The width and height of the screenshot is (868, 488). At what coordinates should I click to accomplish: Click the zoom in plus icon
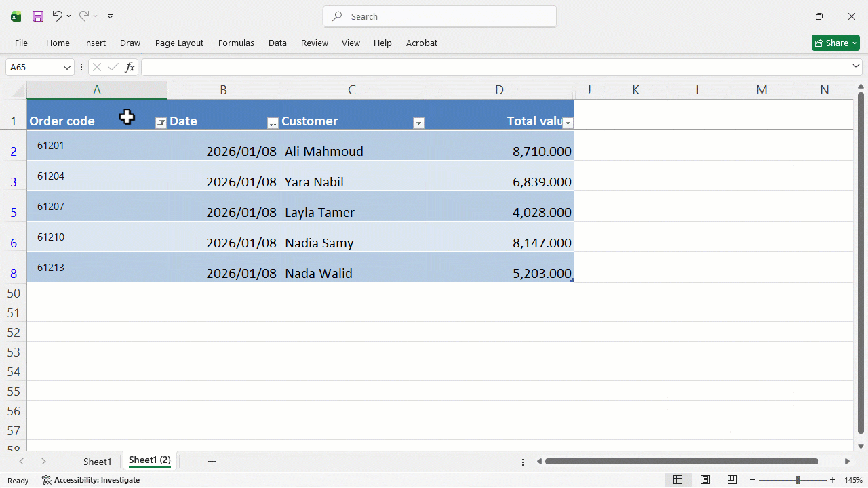(x=833, y=480)
